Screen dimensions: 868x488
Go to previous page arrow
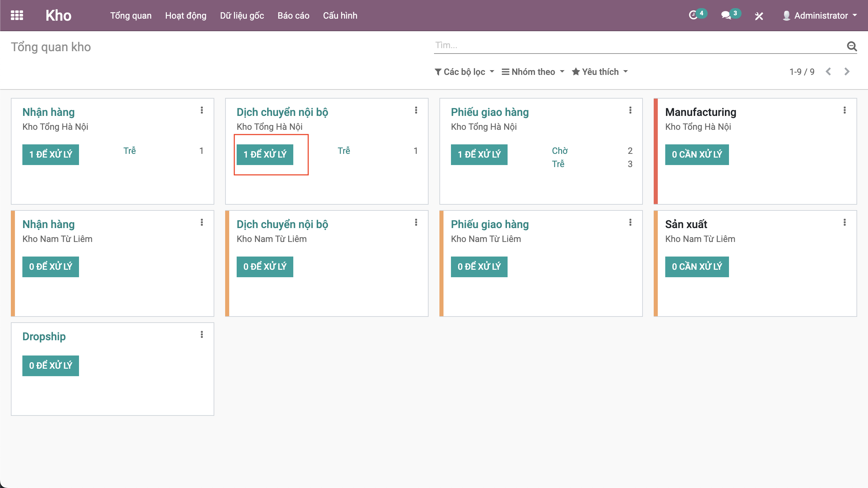click(828, 72)
